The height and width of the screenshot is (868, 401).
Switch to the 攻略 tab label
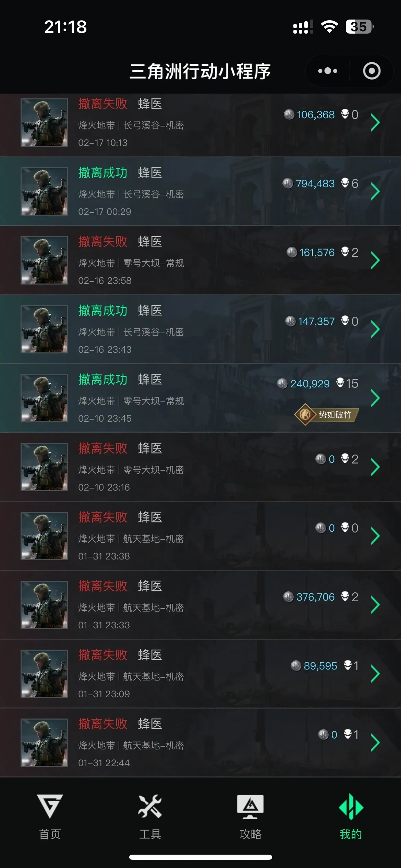(251, 834)
